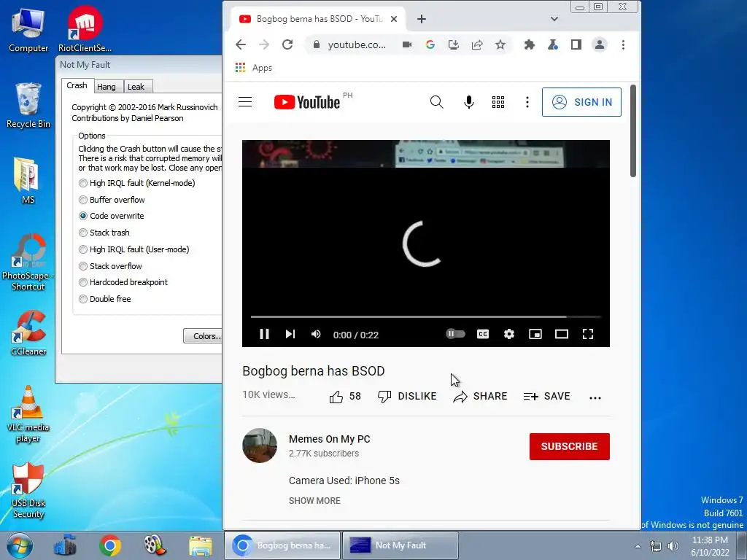The image size is (747, 560).
Task: Open YouTube settings three-dot menu beside apps grid
Action: 527,102
